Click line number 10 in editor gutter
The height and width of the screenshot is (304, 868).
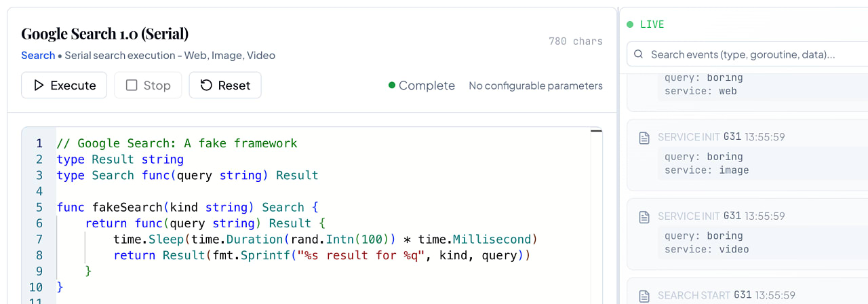(36, 288)
